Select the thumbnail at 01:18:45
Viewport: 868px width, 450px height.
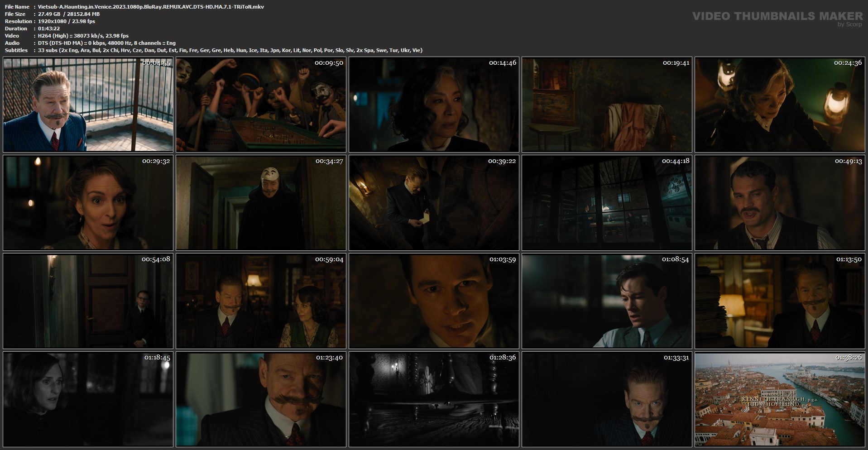tap(88, 399)
